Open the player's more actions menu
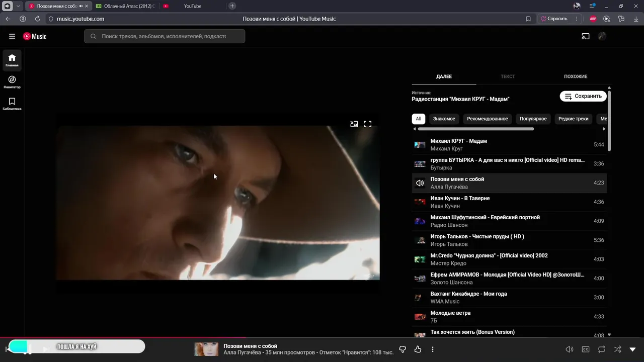Screen dimensions: 644x362 [x=432, y=349]
